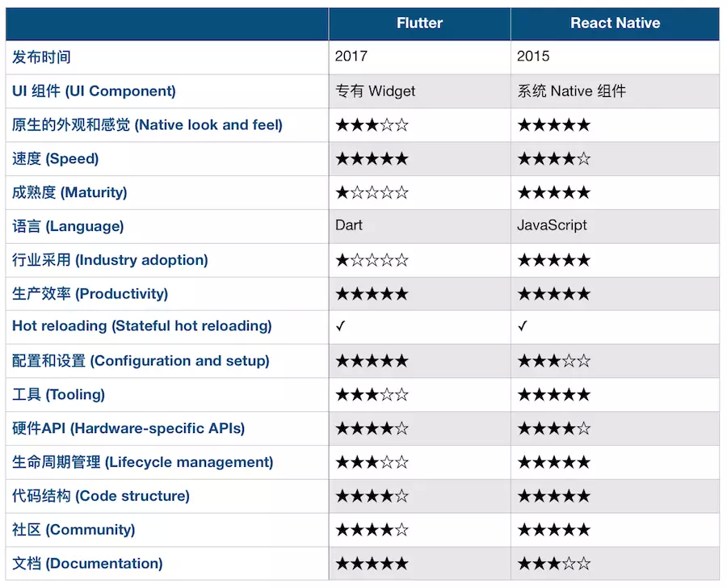Click Flutter's Community star rating
The height and width of the screenshot is (588, 727).
tap(372, 530)
